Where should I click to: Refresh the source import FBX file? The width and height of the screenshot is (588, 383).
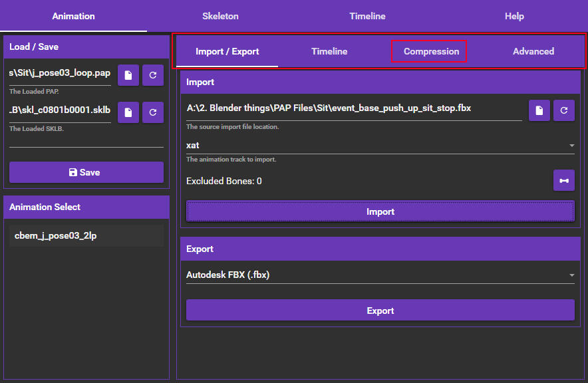564,110
